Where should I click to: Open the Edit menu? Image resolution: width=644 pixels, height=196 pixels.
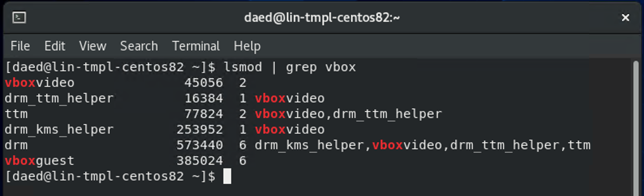[55, 46]
